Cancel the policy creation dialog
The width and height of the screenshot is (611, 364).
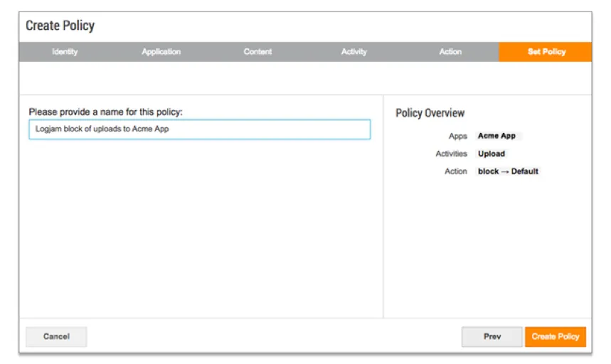pyautogui.click(x=56, y=336)
